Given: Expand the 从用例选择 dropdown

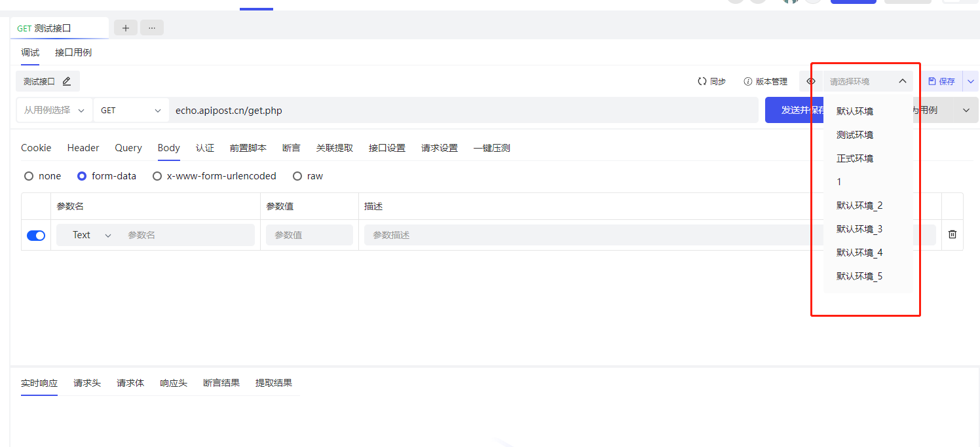Looking at the screenshot, I should point(54,111).
